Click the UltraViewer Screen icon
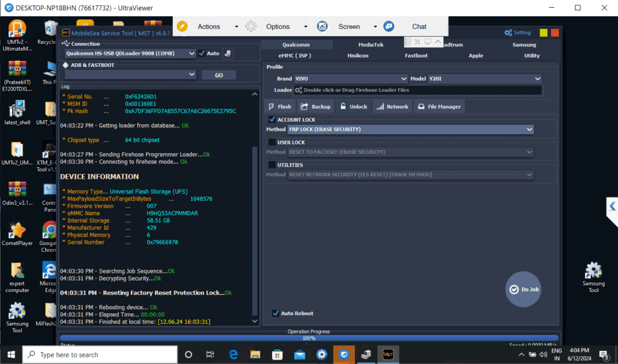Screen dimensions: 618x364 pos(323,27)
